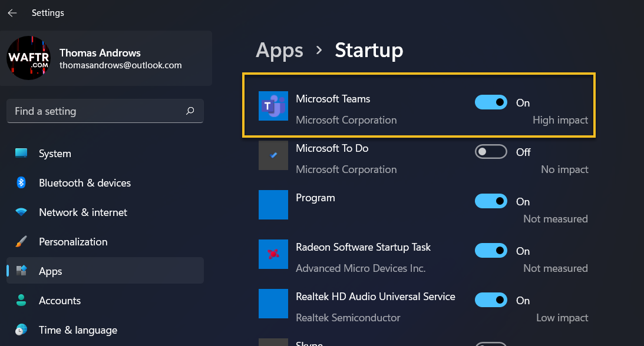Turn off Realtek HD Audio toggle
Viewport: 644px width, 346px height.
pos(491,300)
